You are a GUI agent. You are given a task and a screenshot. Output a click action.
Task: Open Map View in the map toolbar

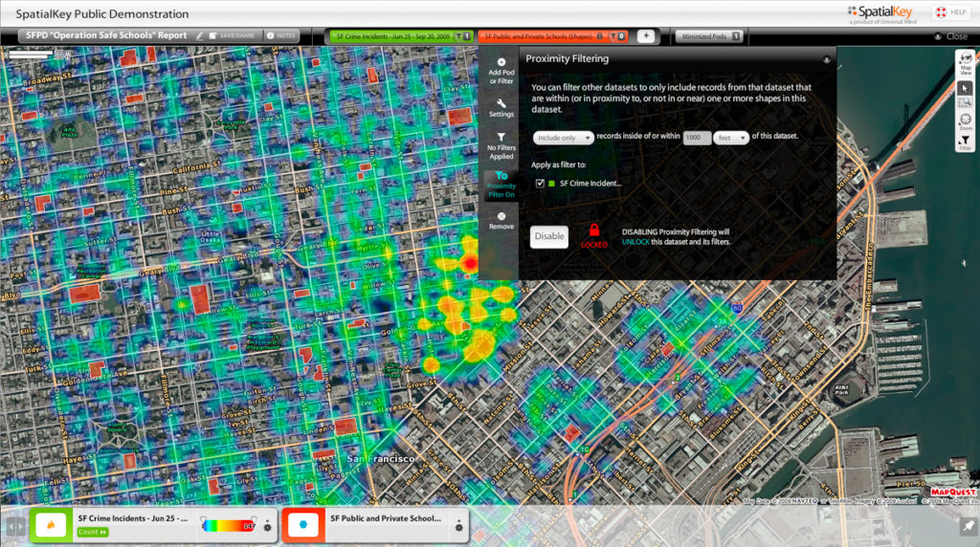tap(966, 59)
